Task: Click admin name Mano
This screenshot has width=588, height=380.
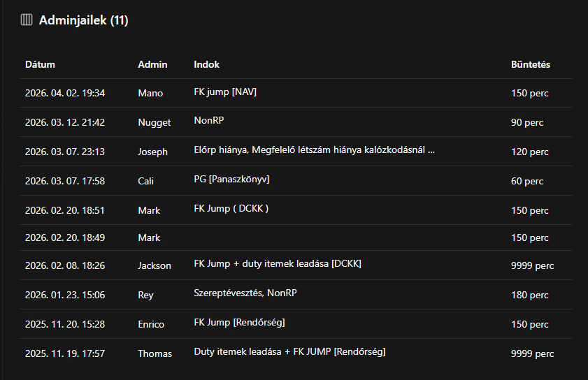Action: click(150, 93)
